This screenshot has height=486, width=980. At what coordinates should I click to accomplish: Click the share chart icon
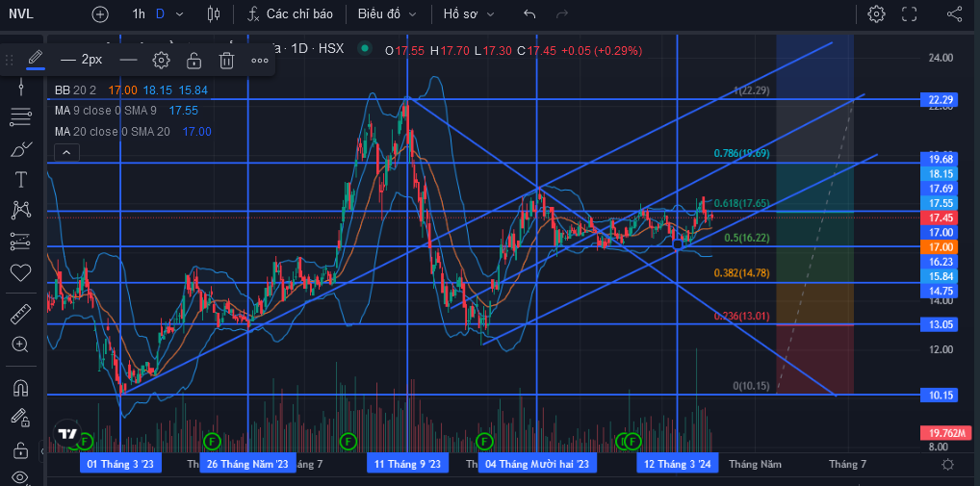click(954, 14)
